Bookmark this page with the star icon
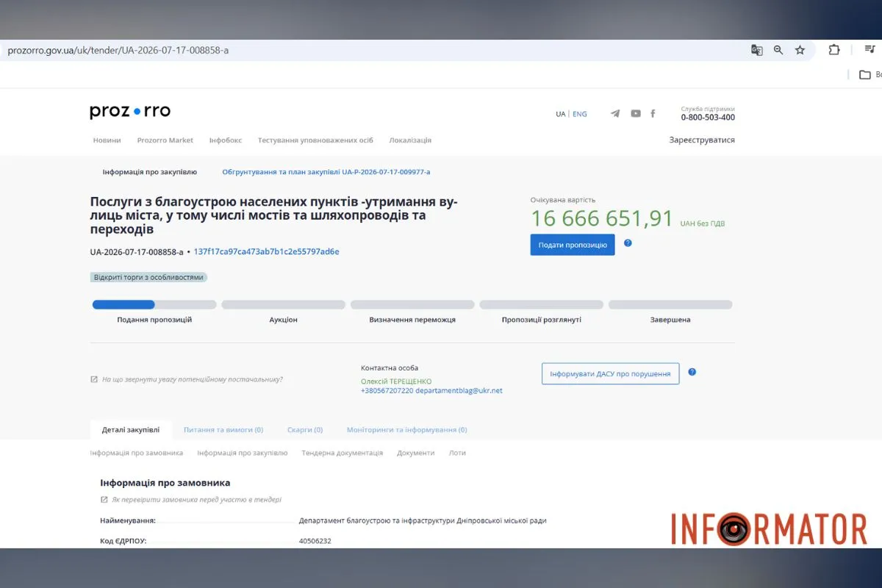Viewport: 882px width, 588px height. pos(800,50)
